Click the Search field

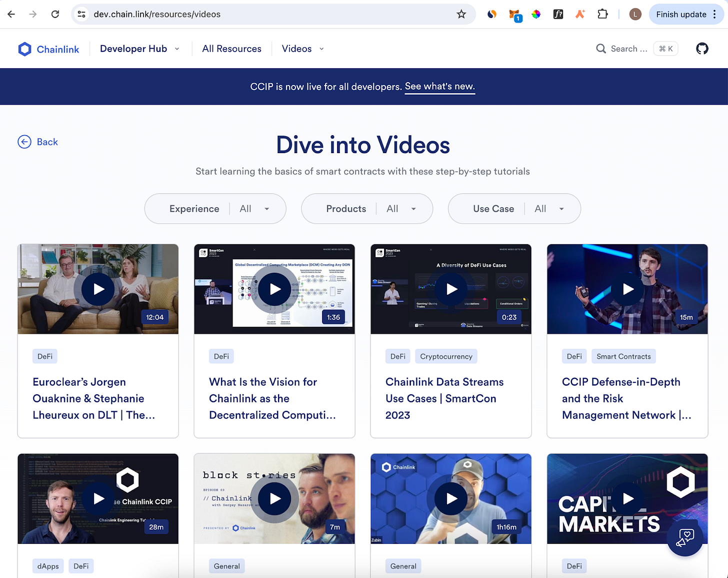pyautogui.click(x=636, y=49)
